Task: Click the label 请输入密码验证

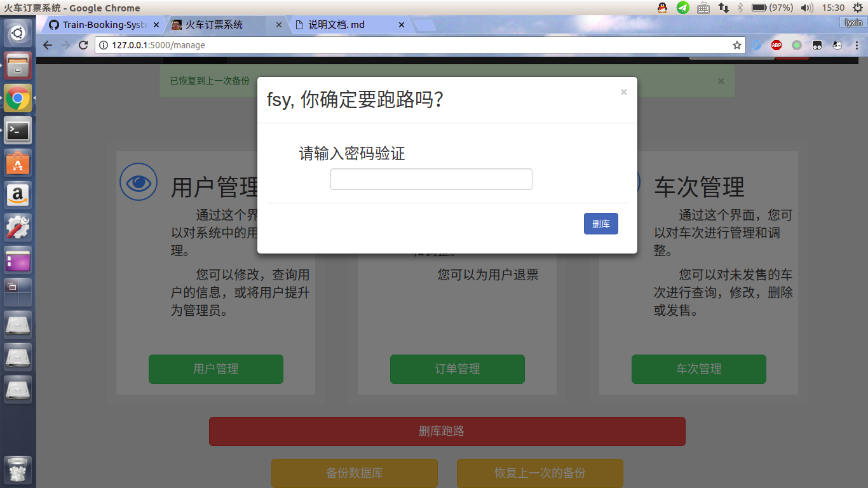Action: (352, 153)
